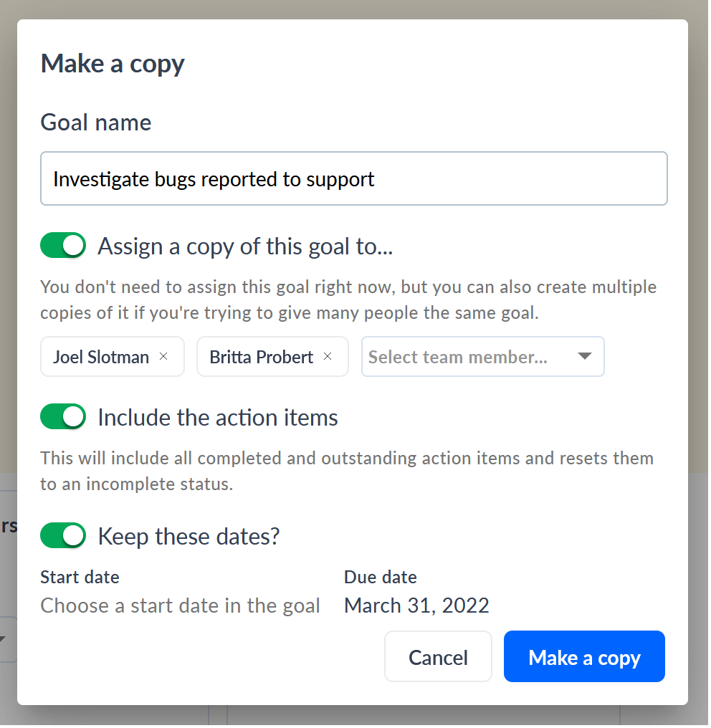Click the "Due date" label
This screenshot has height=728, width=711.
(380, 577)
